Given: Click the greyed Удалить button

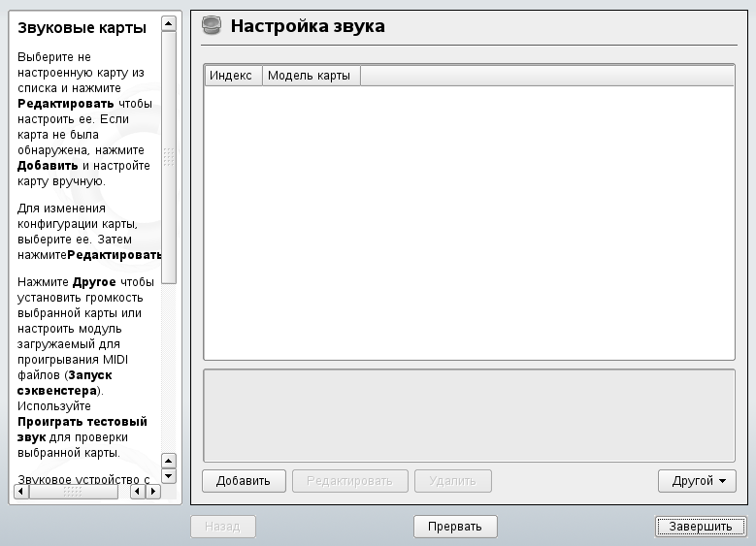Looking at the screenshot, I should (453, 481).
